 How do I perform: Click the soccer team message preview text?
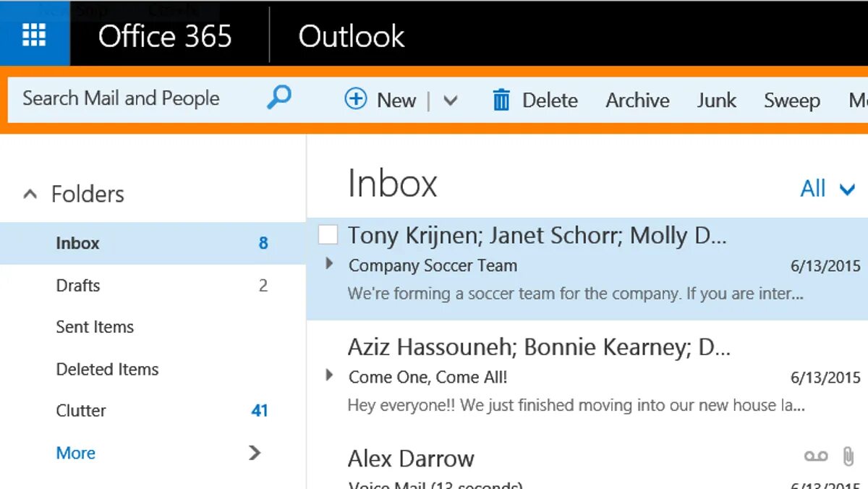[576, 294]
